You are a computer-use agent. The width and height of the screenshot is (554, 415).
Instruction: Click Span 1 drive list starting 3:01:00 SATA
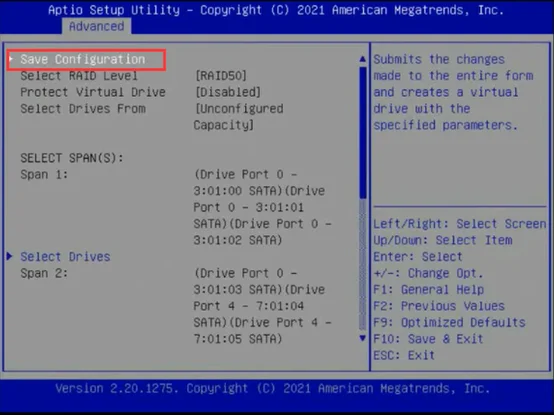[x=263, y=207]
